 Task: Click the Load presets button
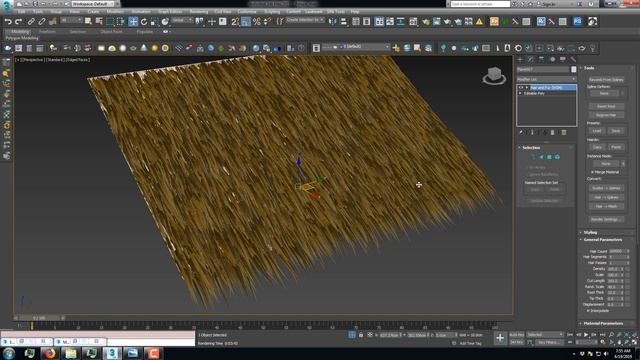[597, 131]
